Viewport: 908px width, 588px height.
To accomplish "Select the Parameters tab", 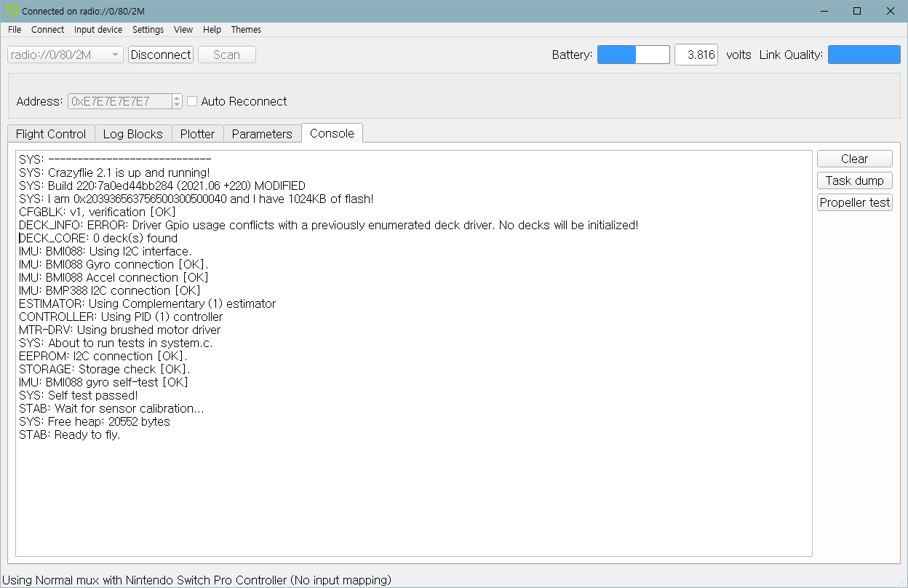I will [262, 134].
